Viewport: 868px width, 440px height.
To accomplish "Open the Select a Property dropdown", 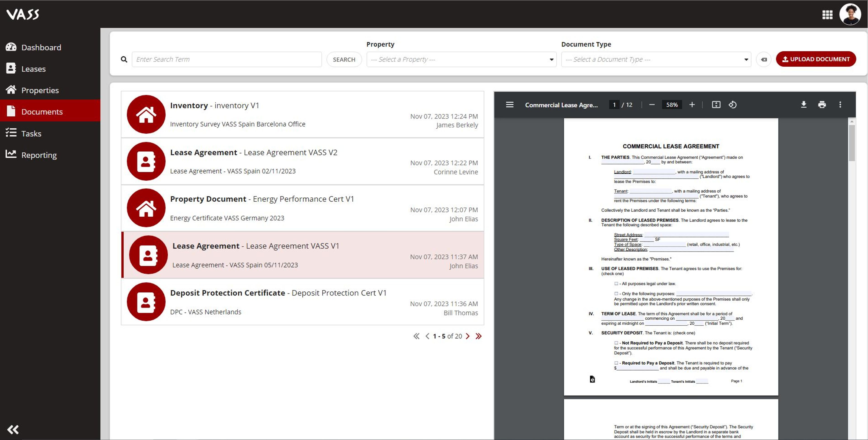I will [x=461, y=59].
